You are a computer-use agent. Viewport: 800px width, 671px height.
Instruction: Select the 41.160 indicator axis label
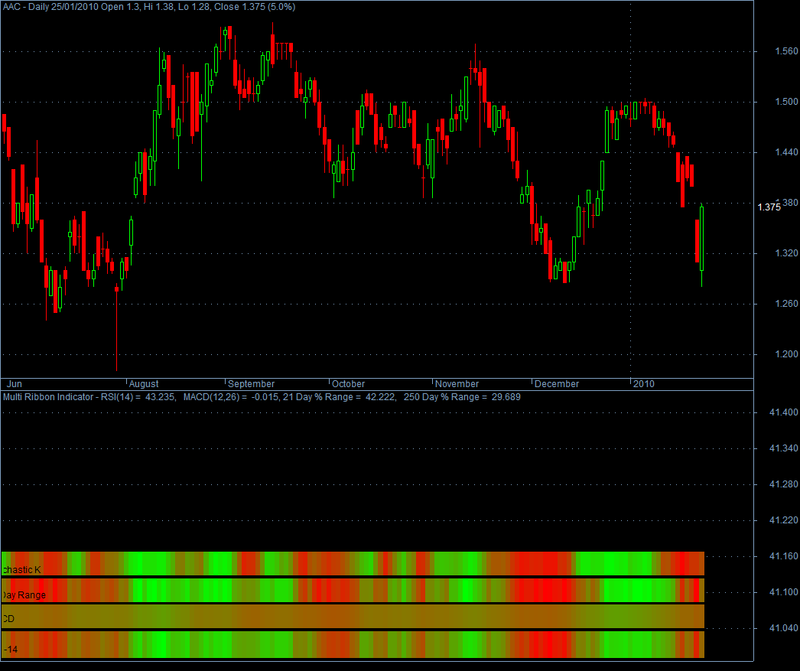coord(784,556)
